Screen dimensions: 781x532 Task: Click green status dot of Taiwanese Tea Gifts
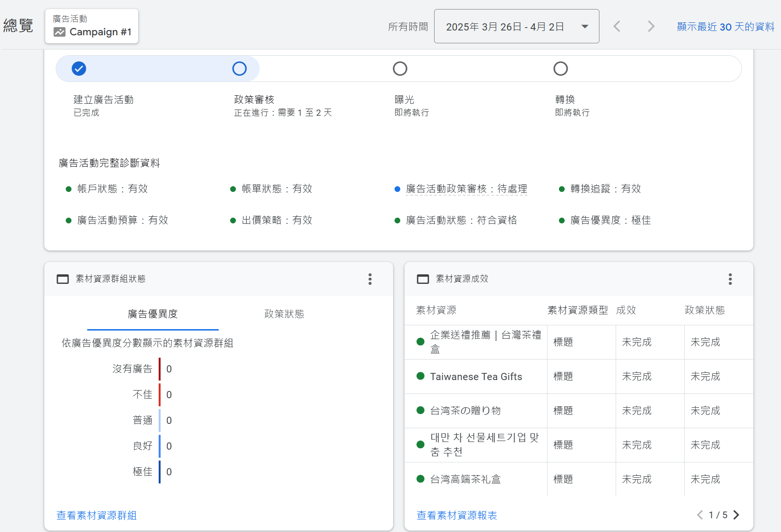pyautogui.click(x=420, y=376)
